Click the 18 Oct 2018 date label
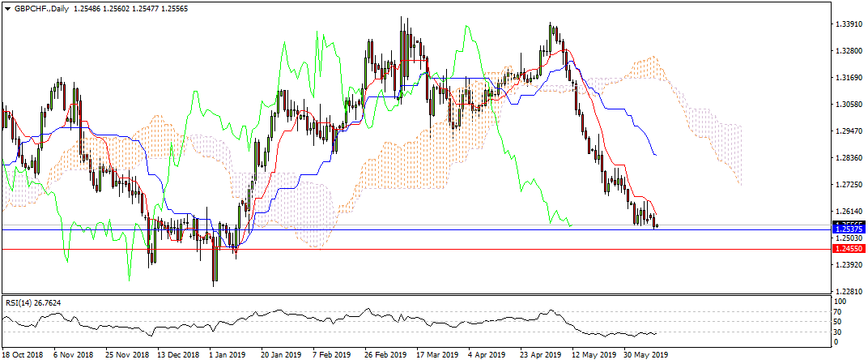The image size is (868, 364). (x=22, y=355)
